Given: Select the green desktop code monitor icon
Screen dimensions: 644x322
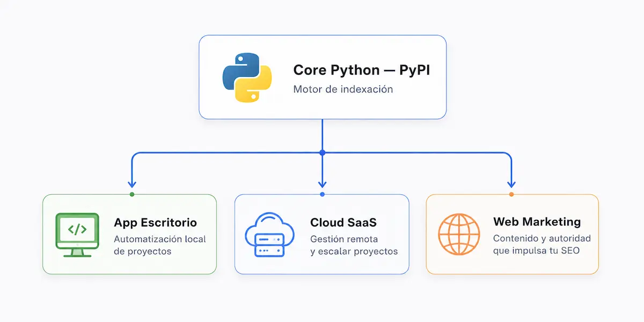Looking at the screenshot, I should click(77, 235).
